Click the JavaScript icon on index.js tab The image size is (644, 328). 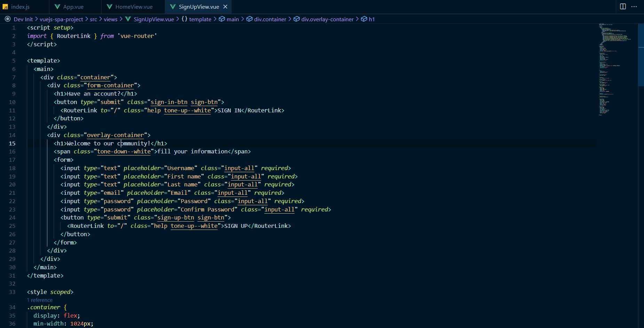tap(5, 6)
